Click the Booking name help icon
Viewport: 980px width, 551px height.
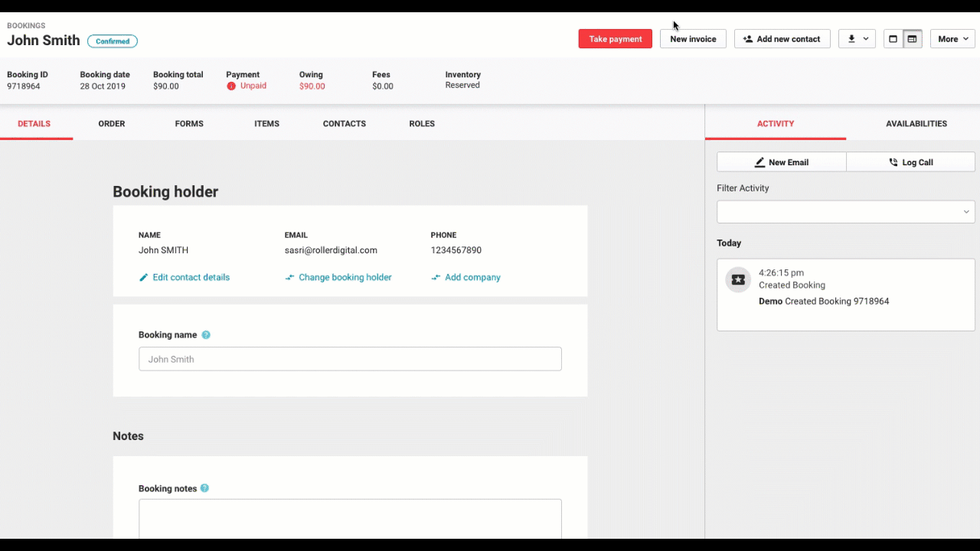206,335
